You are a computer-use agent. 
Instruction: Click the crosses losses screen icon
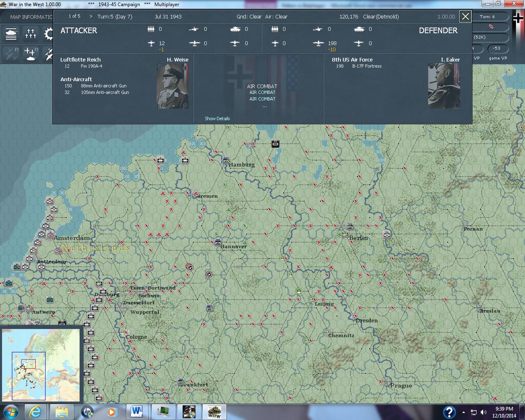coord(30,34)
